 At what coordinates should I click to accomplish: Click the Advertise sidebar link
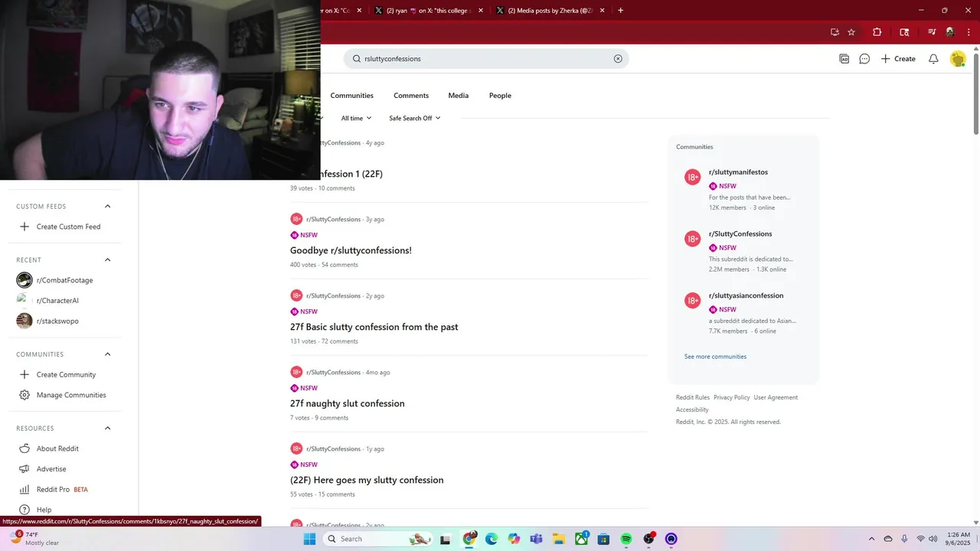[51, 469]
